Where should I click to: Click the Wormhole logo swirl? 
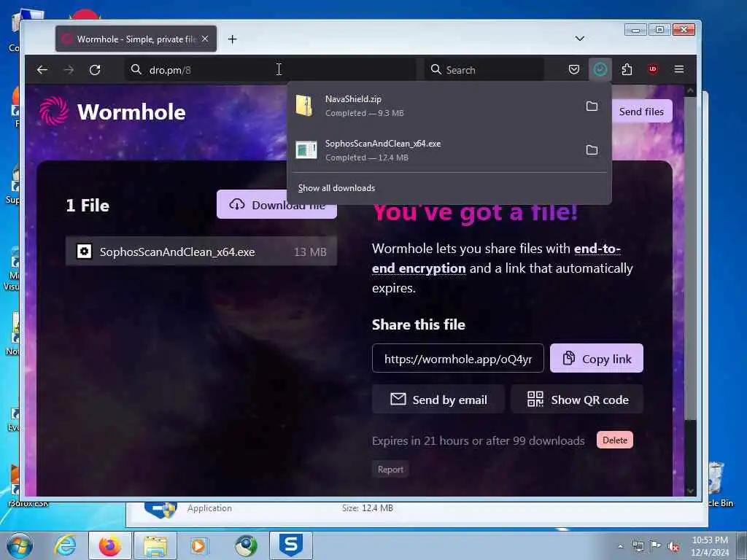[x=53, y=111]
